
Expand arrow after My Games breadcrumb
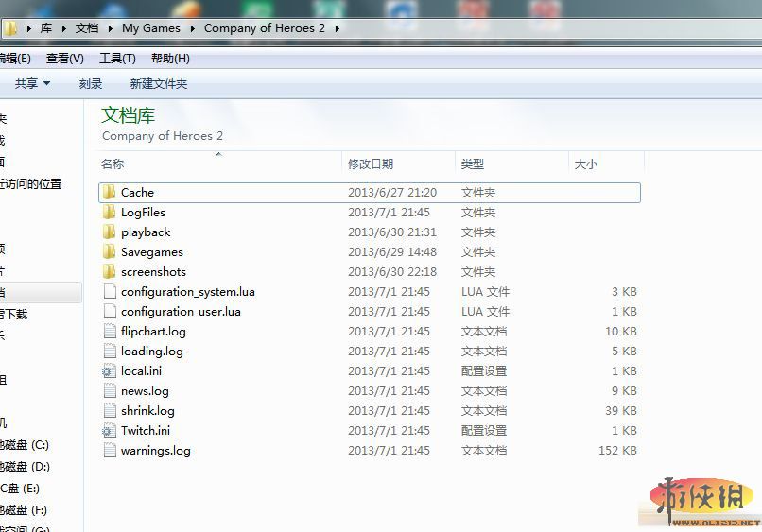click(194, 28)
